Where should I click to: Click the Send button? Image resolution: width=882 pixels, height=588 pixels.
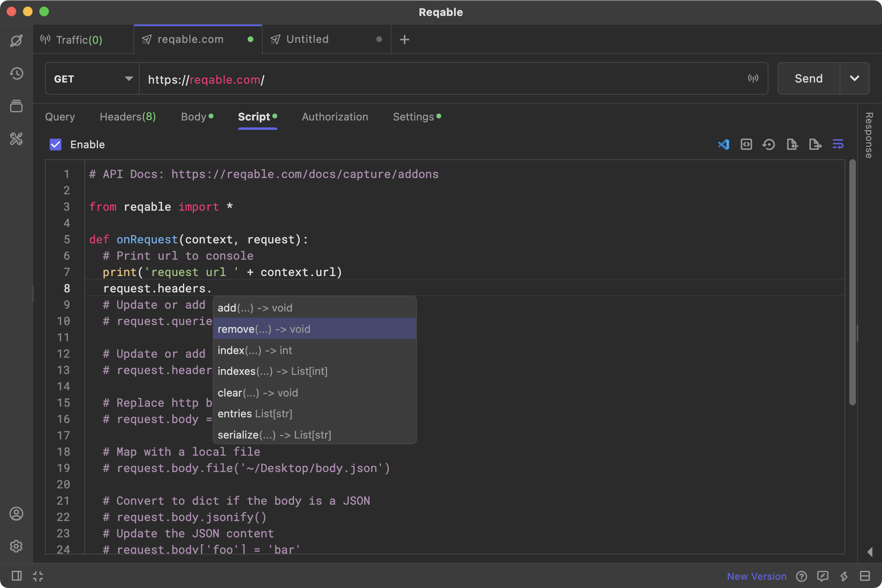[x=808, y=78]
